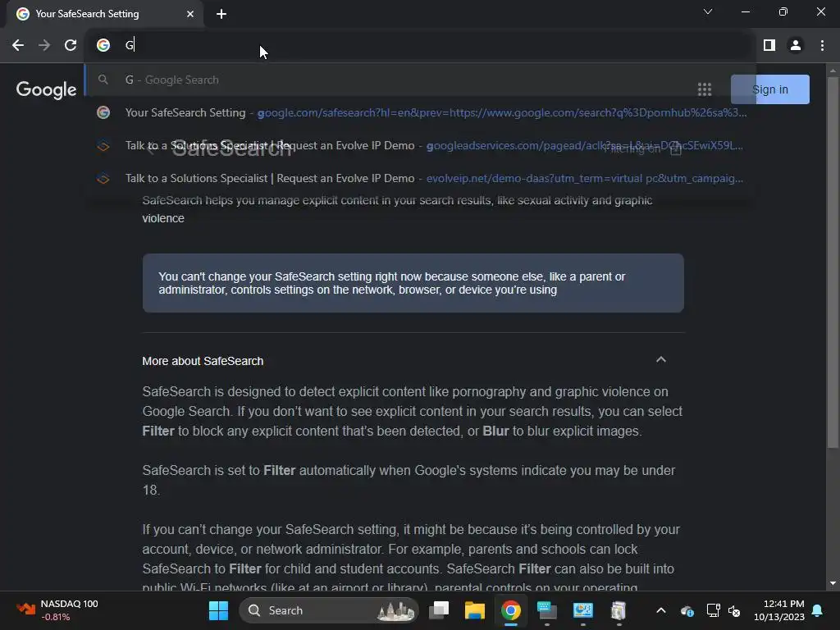Open a new tab with the plus button
Viewport: 840px width, 630px height.
tap(221, 14)
